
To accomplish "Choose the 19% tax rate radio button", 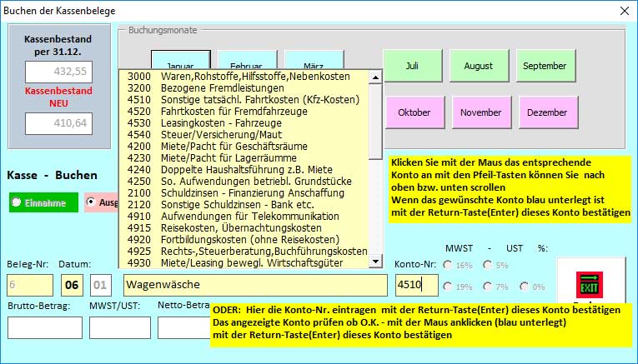I will [448, 287].
